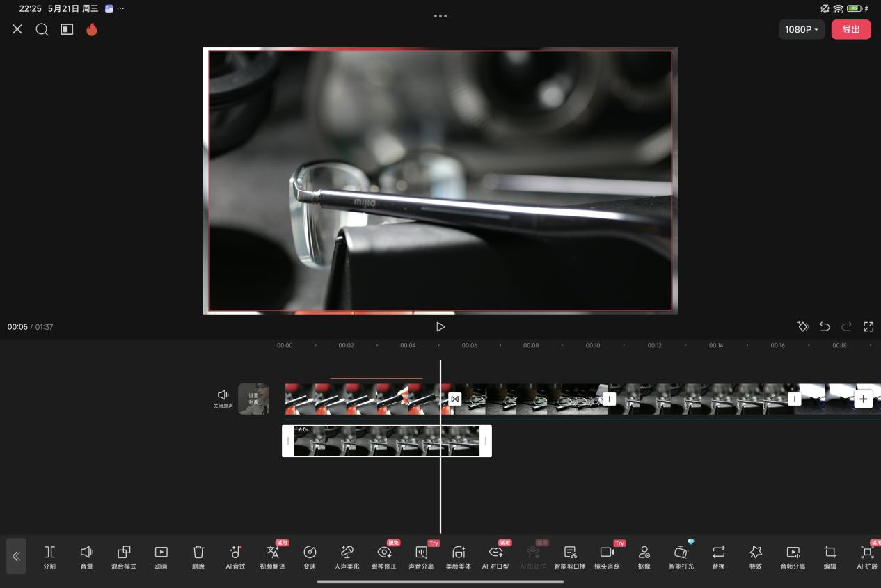The image size is (881, 588).
Task: Redo the last undone edit
Action: tap(847, 326)
